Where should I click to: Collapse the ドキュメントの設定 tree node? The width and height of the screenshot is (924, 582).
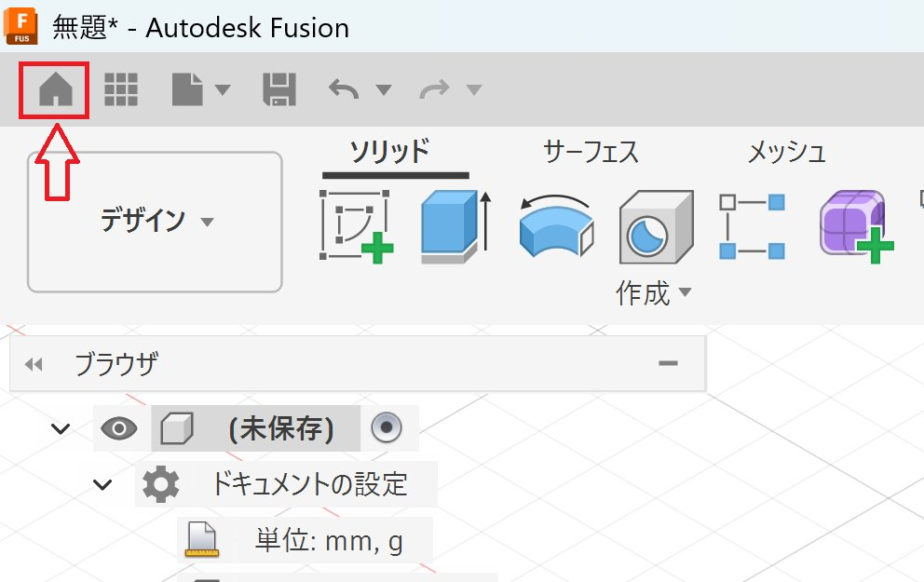pyautogui.click(x=102, y=484)
